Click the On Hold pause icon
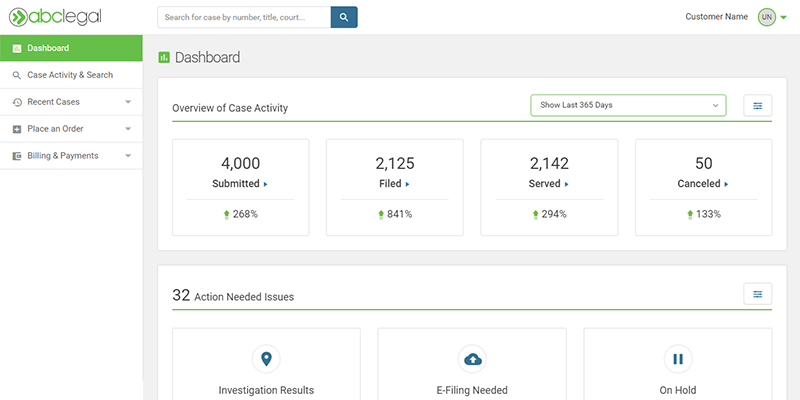The height and width of the screenshot is (400, 800). [x=677, y=359]
